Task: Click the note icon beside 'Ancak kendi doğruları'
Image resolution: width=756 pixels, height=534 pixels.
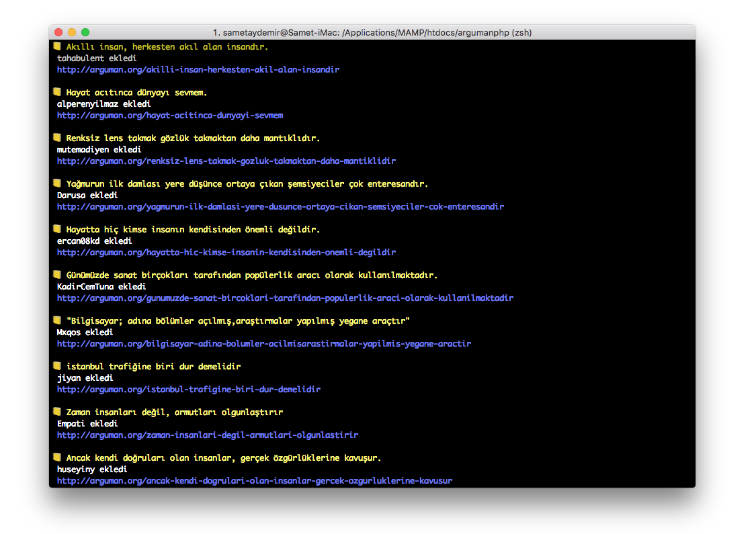Action: (x=57, y=457)
